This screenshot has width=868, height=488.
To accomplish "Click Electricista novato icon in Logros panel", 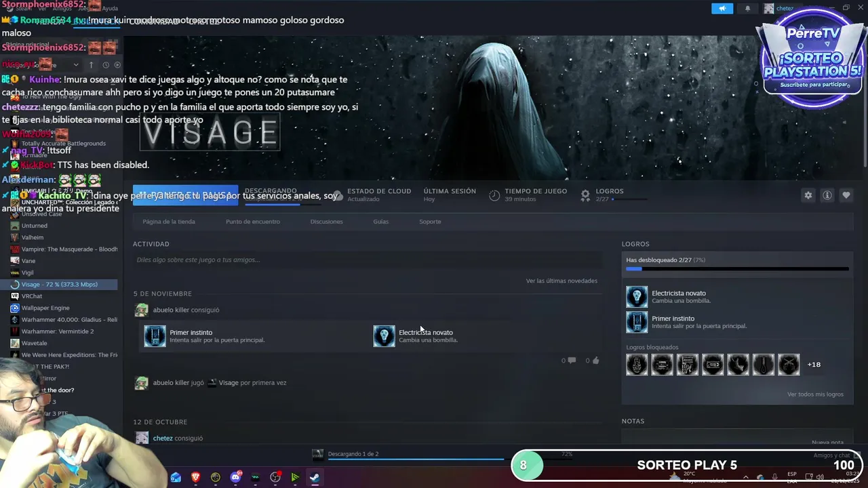I will [637, 297].
